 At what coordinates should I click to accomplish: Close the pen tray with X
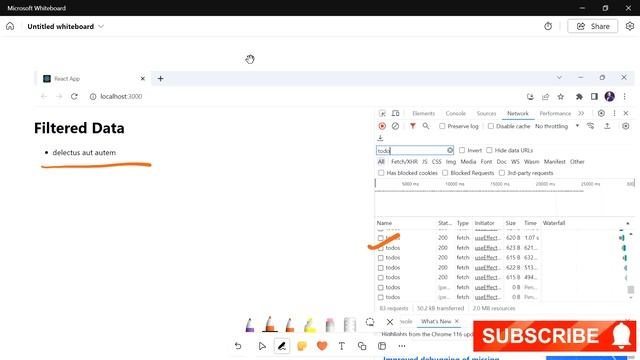390,322
